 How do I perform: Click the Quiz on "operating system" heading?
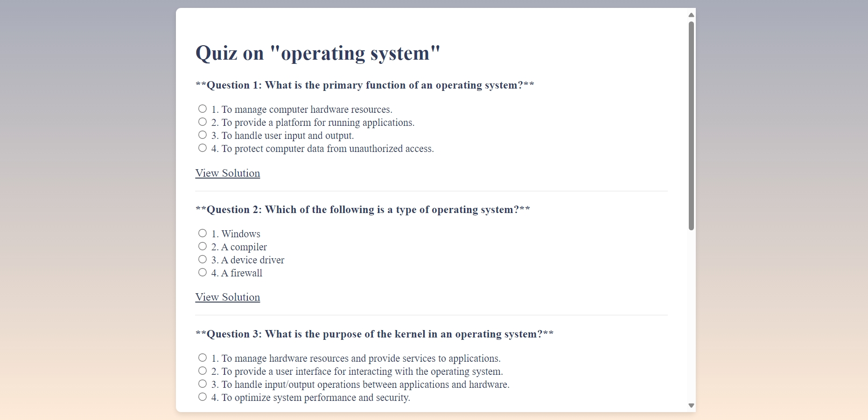pyautogui.click(x=318, y=53)
